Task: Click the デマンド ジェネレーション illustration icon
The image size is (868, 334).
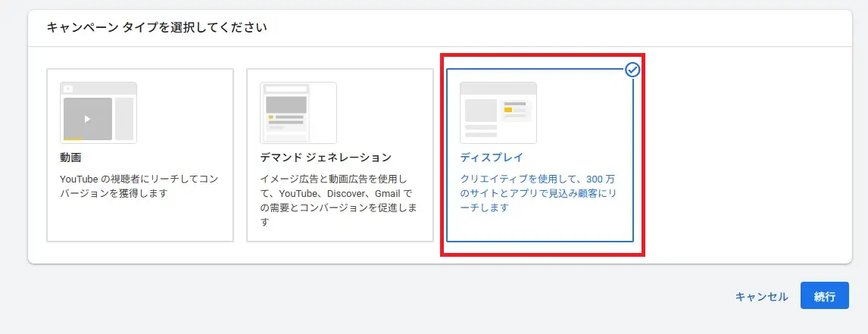Action: pyautogui.click(x=298, y=113)
